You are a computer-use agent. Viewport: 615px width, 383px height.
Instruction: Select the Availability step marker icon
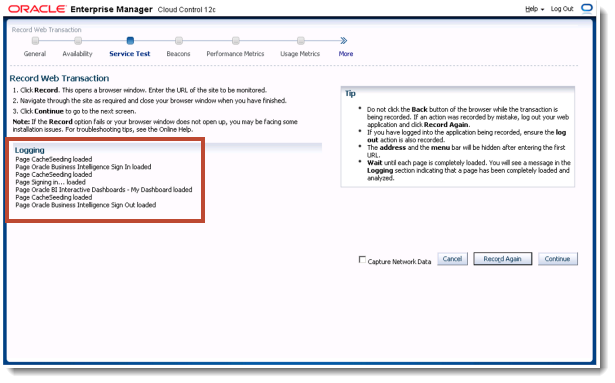pos(78,40)
